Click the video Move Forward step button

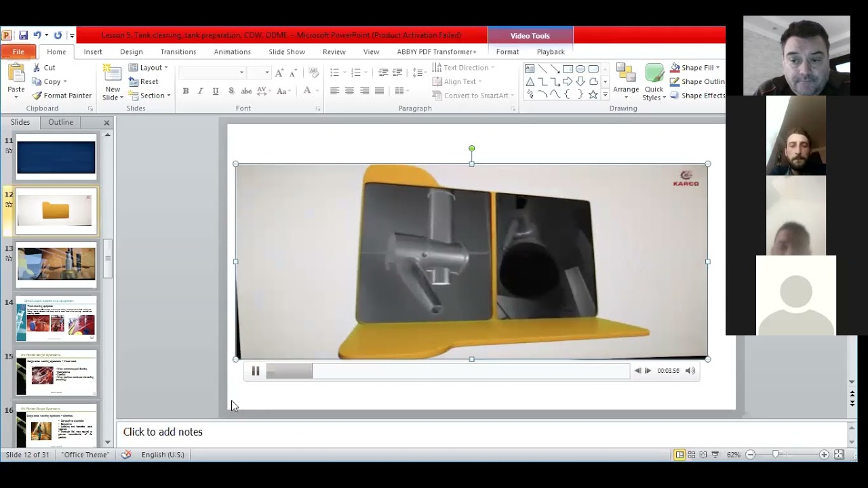click(x=648, y=371)
